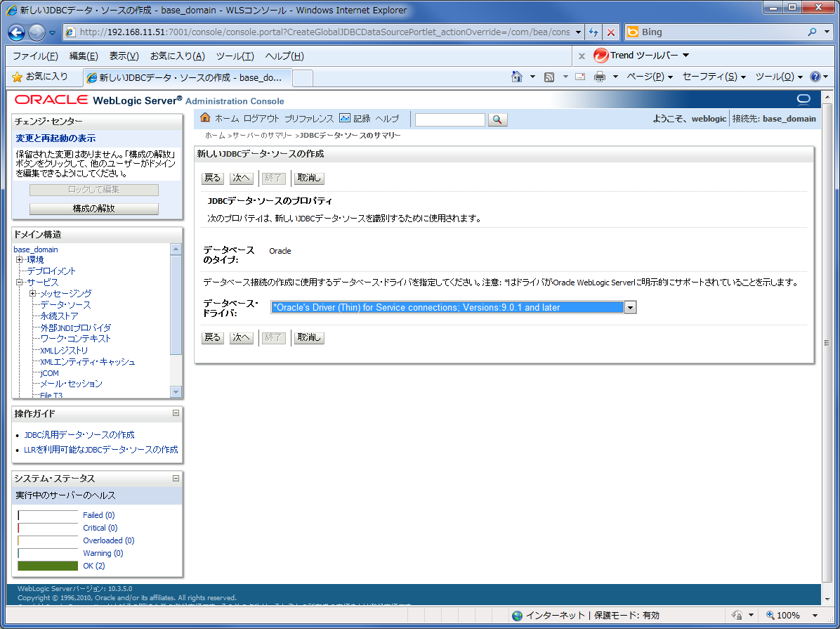Click the OK (2) health link
The image size is (840, 629).
click(93, 566)
